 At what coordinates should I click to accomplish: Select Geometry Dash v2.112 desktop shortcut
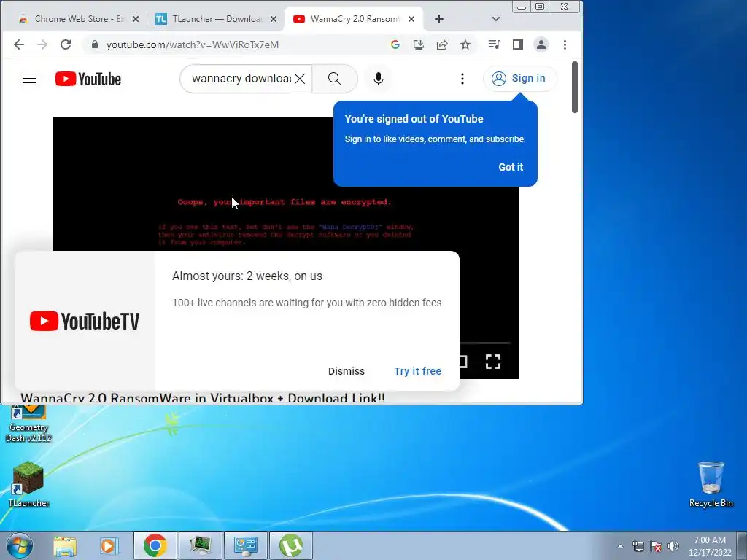28,424
